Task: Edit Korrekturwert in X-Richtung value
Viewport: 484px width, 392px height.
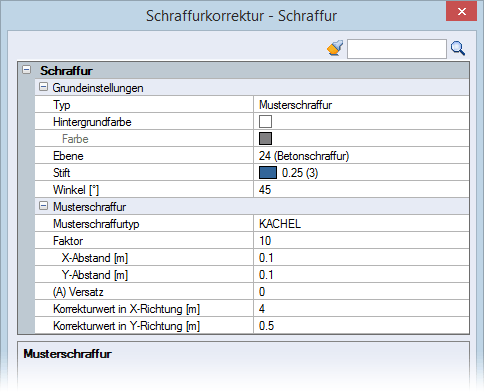Action: pyautogui.click(x=361, y=309)
